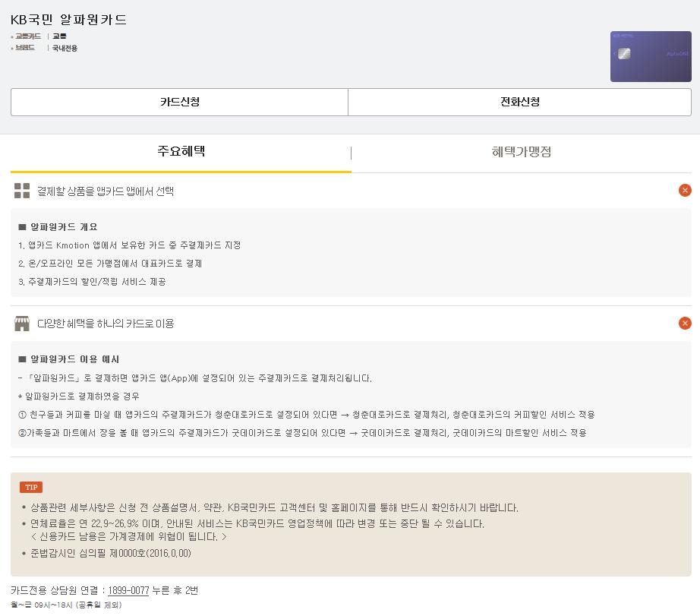Call the 1899-0077 phone number link
The height and width of the screenshot is (616, 700).
point(128,590)
